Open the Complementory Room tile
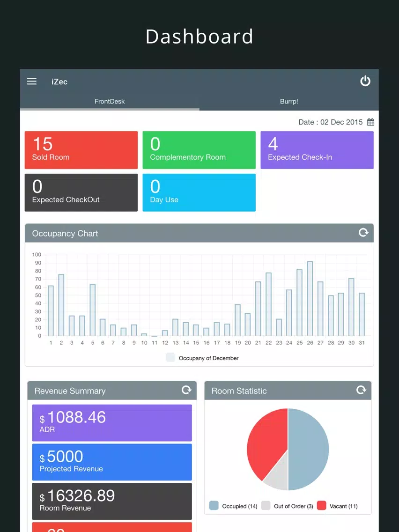 coord(199,150)
